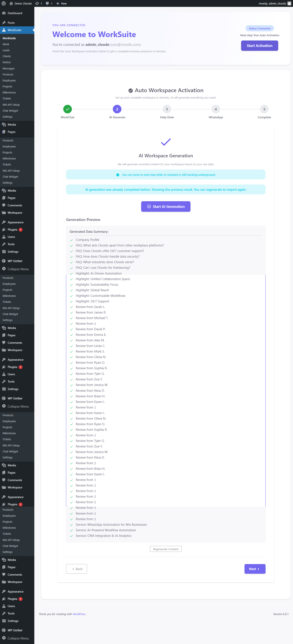
Task: Visit the Demo Cloodo site link
Action: pos(21,3)
